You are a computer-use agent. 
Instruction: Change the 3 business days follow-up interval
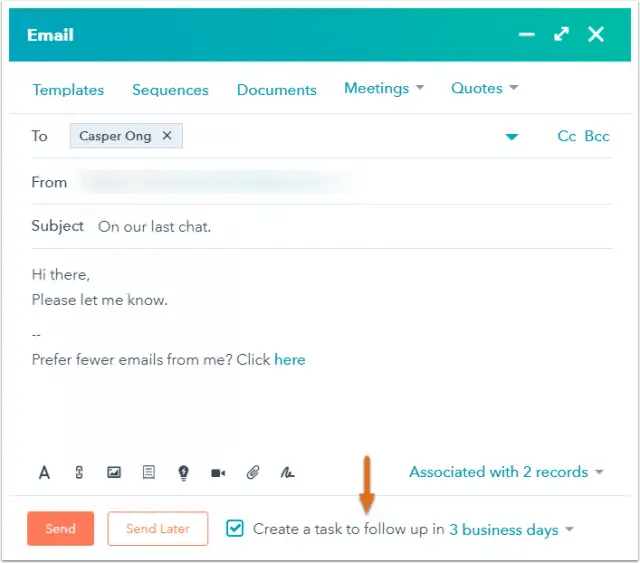511,530
